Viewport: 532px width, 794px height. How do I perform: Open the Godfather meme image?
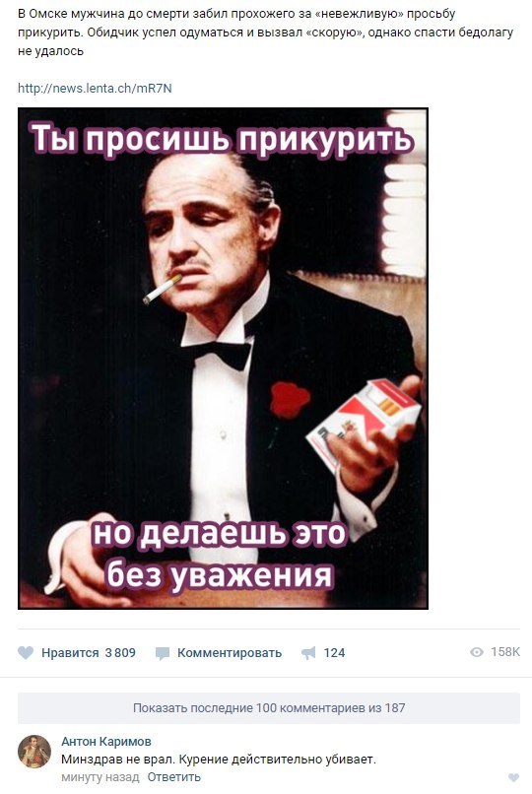(x=223, y=358)
